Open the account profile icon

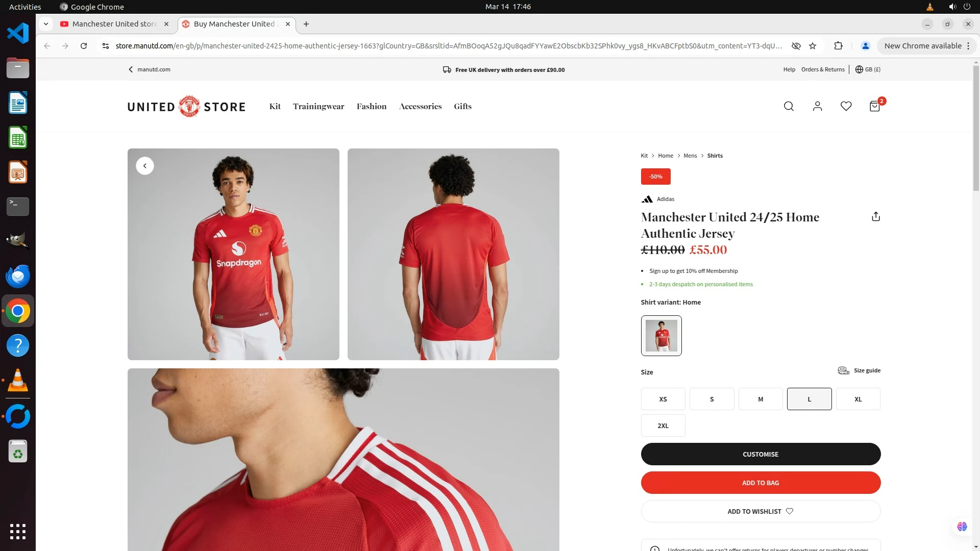click(817, 106)
